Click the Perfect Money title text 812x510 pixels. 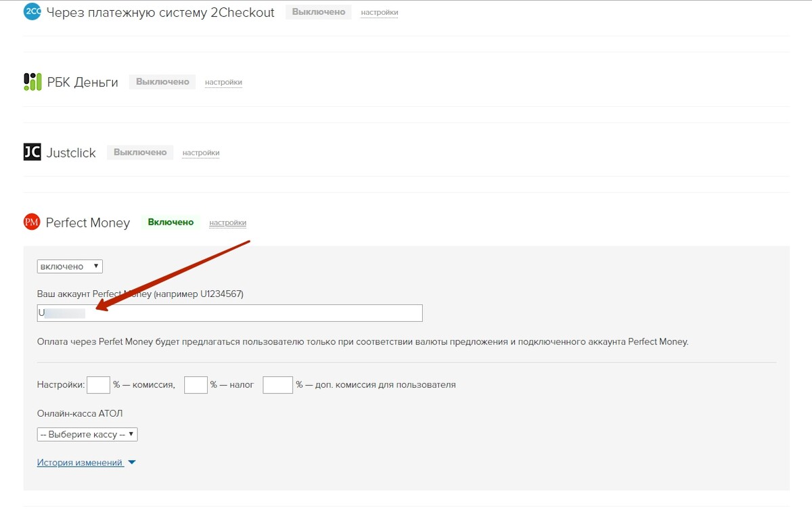[x=88, y=223]
